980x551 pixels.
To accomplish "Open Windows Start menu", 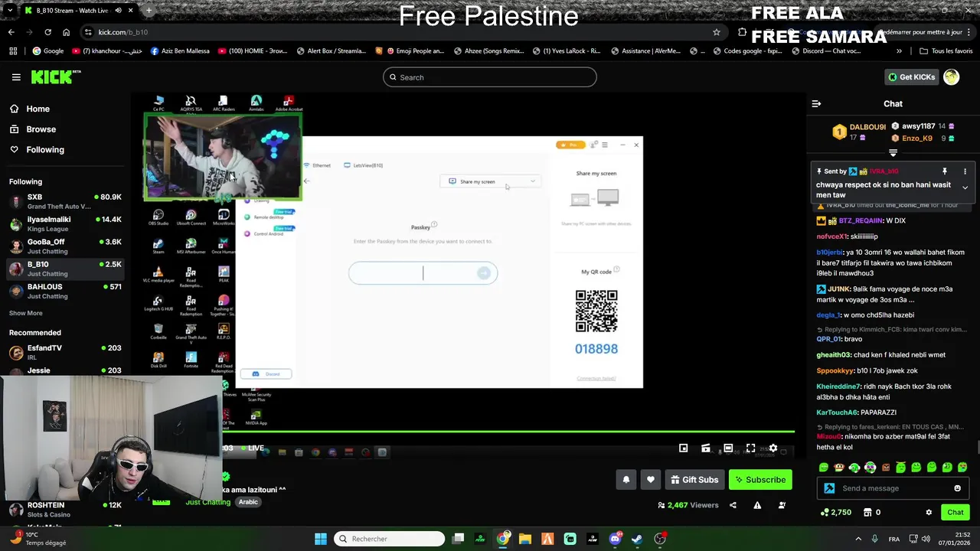I will pos(321,539).
